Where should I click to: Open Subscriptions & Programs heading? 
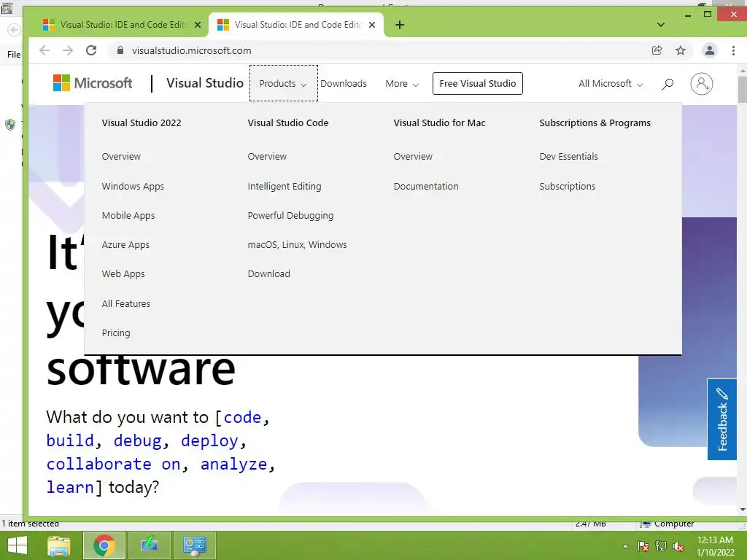595,122
